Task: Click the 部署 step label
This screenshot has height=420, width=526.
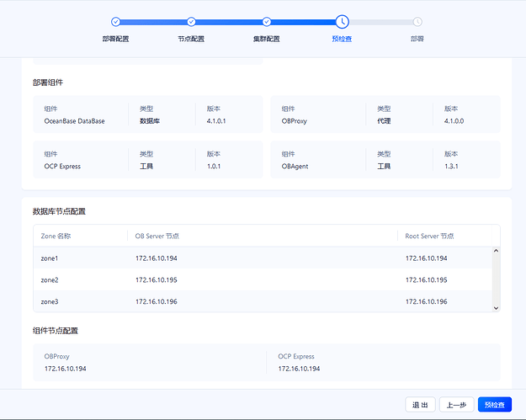Action: tap(417, 39)
